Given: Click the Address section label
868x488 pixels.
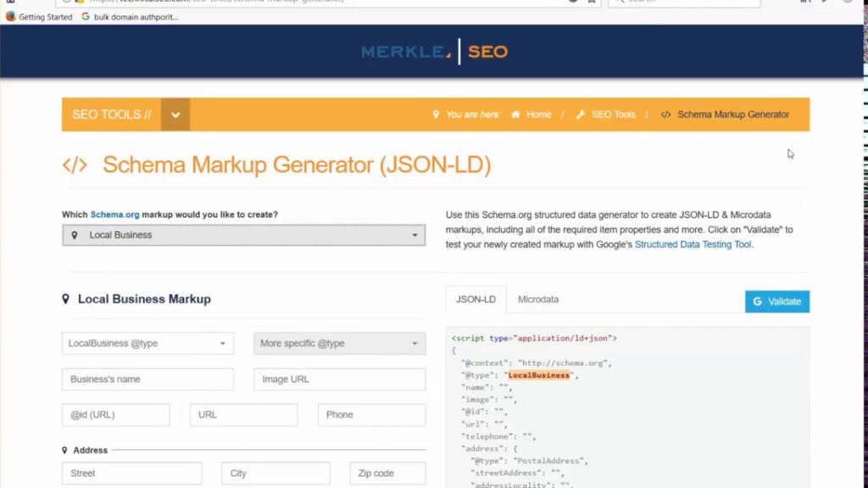Looking at the screenshot, I should click(90, 451).
